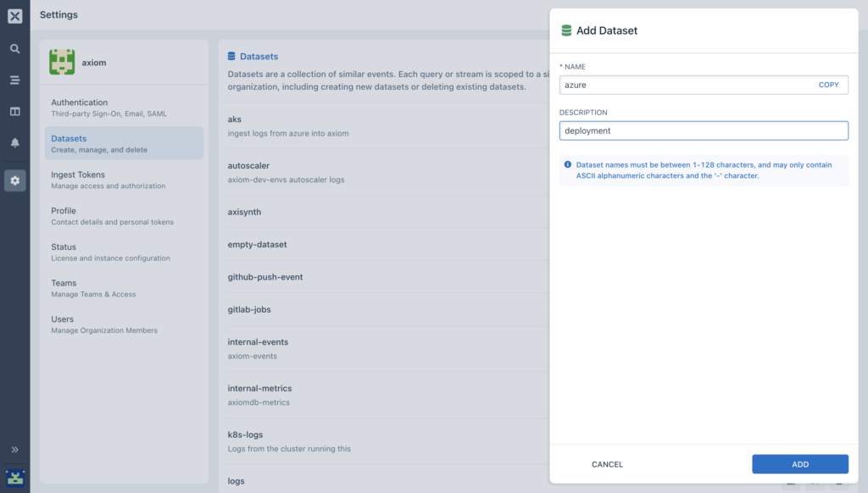Open the search icon in the sidebar
The width and height of the screenshot is (868, 493).
pyautogui.click(x=15, y=48)
